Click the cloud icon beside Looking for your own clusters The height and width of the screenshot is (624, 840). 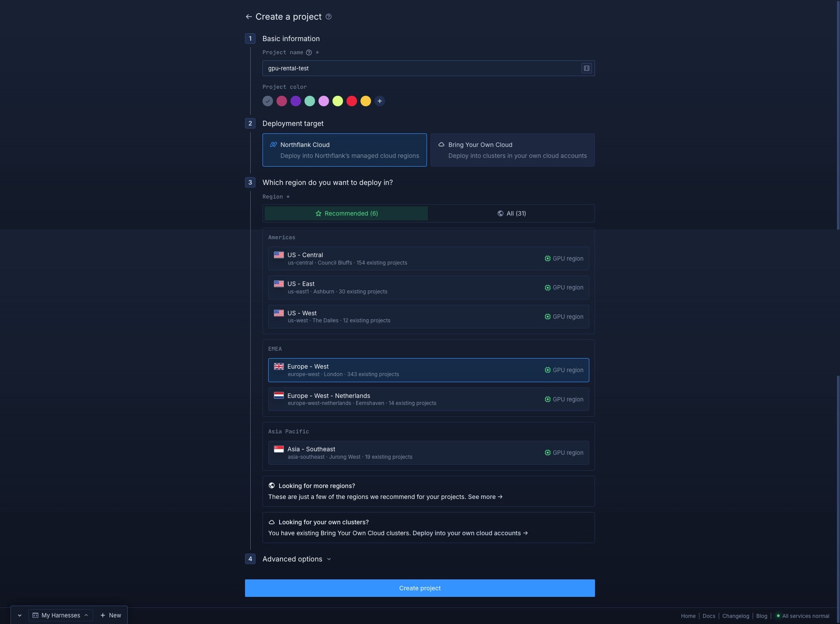pyautogui.click(x=272, y=522)
